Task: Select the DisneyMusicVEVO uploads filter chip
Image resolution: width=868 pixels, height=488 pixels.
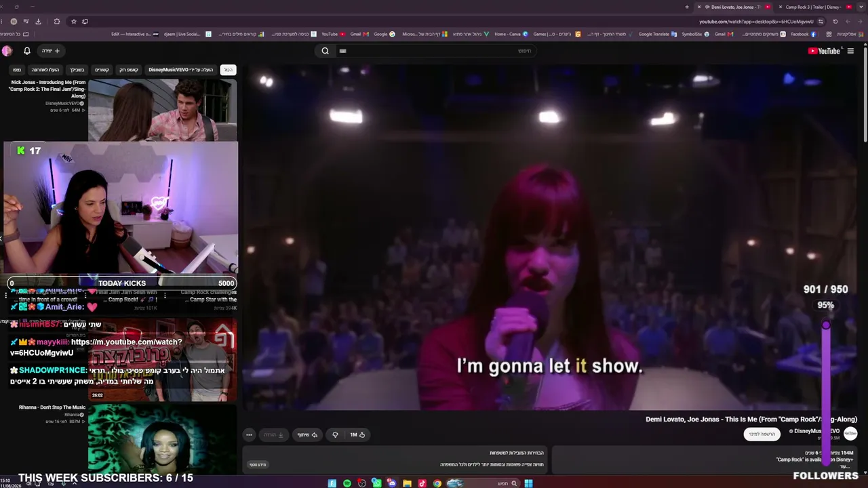Action: (180, 70)
